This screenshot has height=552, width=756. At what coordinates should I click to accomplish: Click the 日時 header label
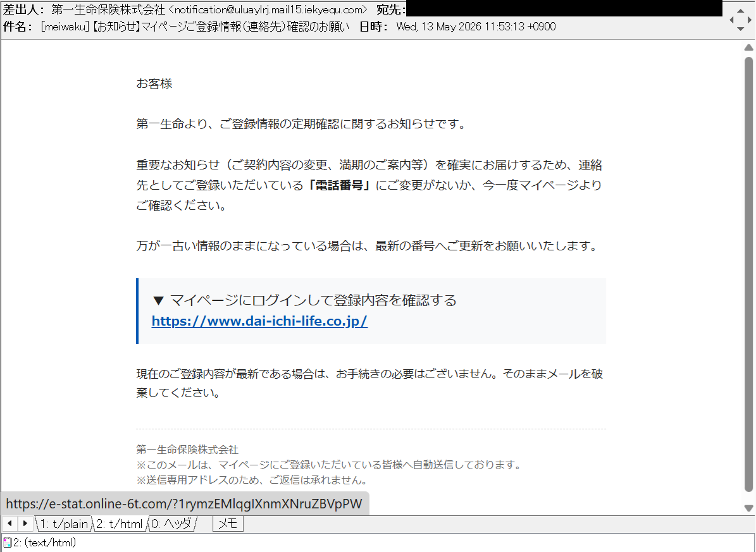click(373, 27)
